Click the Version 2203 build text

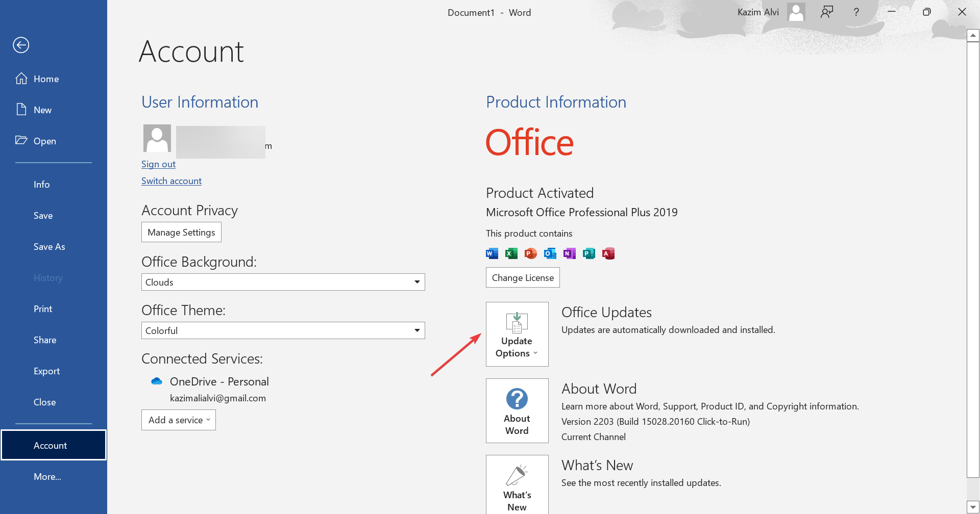click(x=655, y=422)
